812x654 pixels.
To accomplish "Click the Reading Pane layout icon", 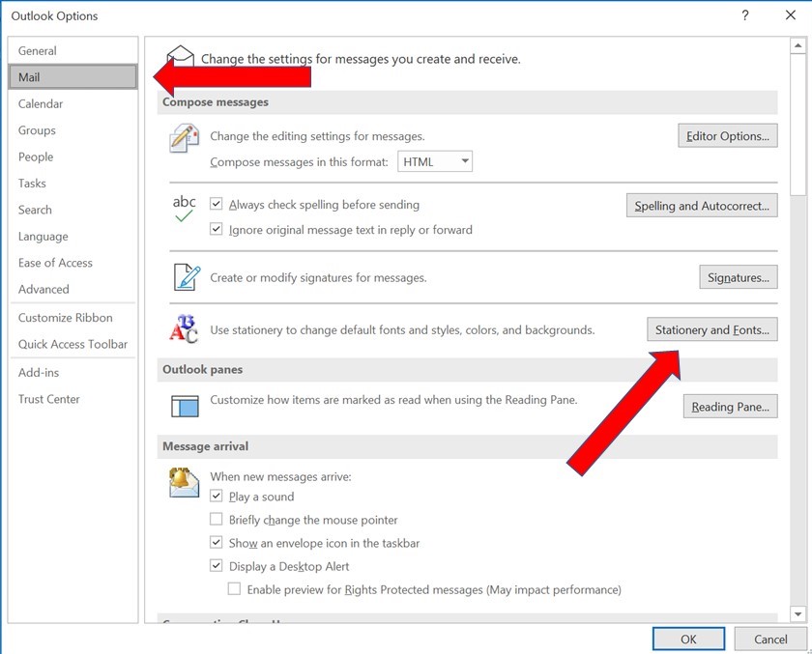I will click(185, 406).
